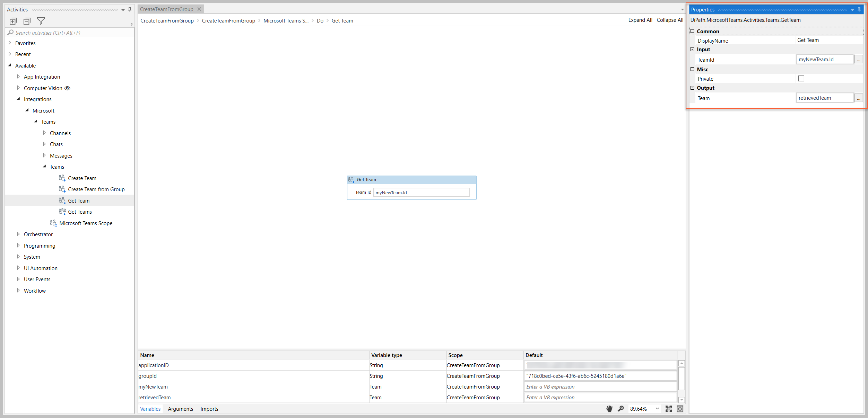Select Microsoft Teams Scope activity
This screenshot has height=418, width=868.
86,223
